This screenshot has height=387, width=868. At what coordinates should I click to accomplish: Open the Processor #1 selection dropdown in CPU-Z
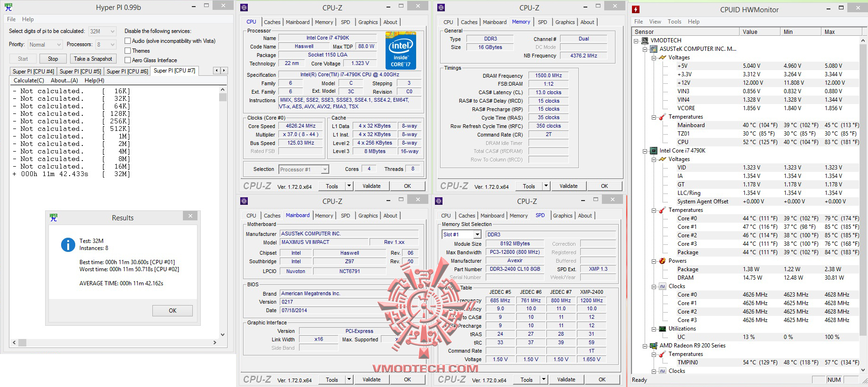304,169
